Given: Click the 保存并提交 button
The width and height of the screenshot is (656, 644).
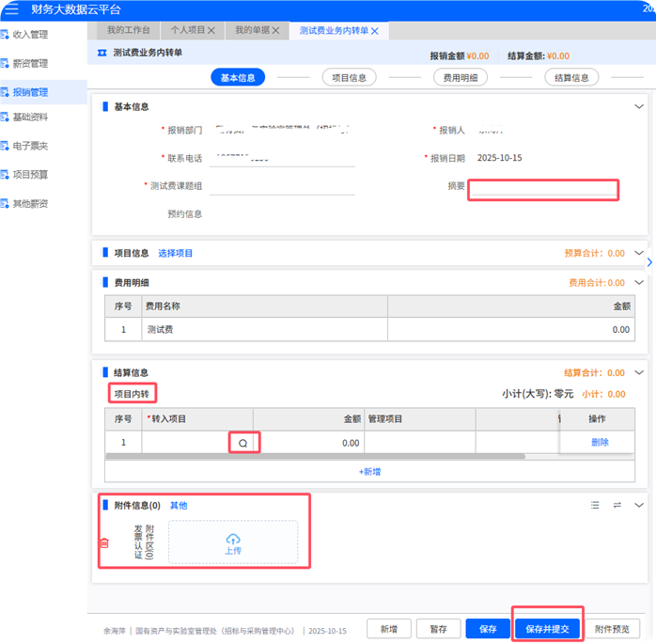Looking at the screenshot, I should point(547,629).
